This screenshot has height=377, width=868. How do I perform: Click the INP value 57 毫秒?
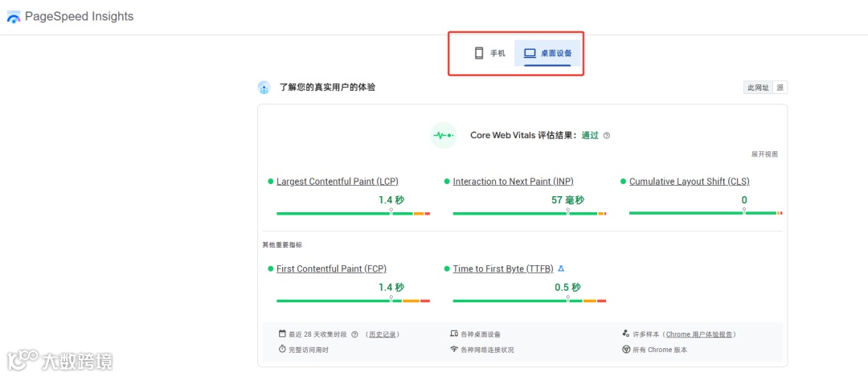click(x=567, y=200)
